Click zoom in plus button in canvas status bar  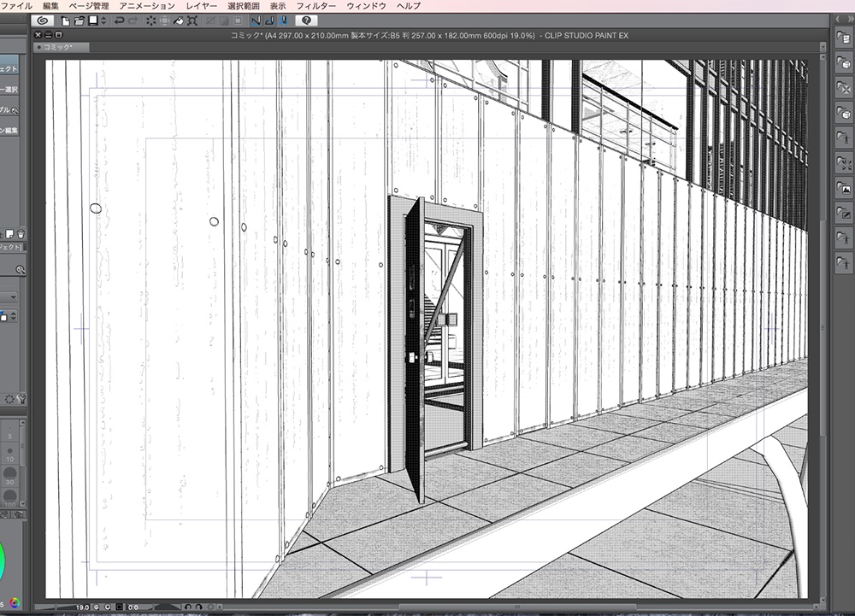(x=108, y=607)
